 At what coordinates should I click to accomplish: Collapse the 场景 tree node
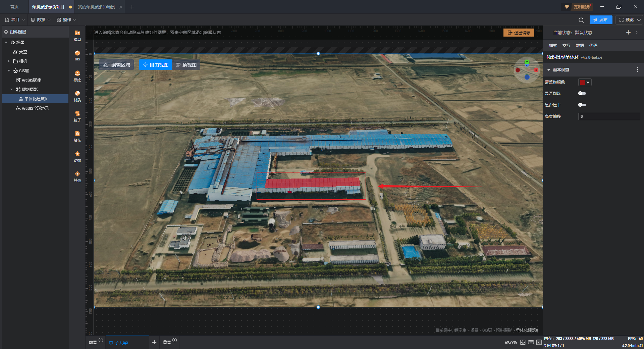(6, 42)
